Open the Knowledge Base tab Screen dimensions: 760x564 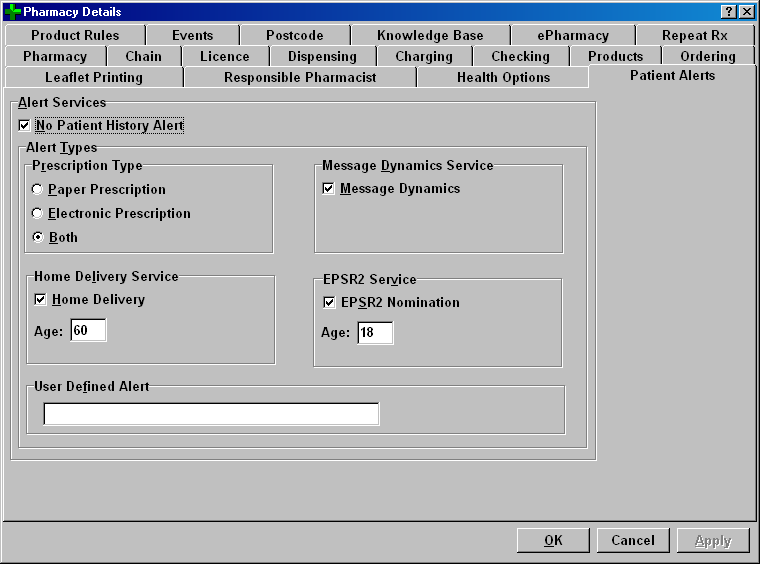[430, 36]
